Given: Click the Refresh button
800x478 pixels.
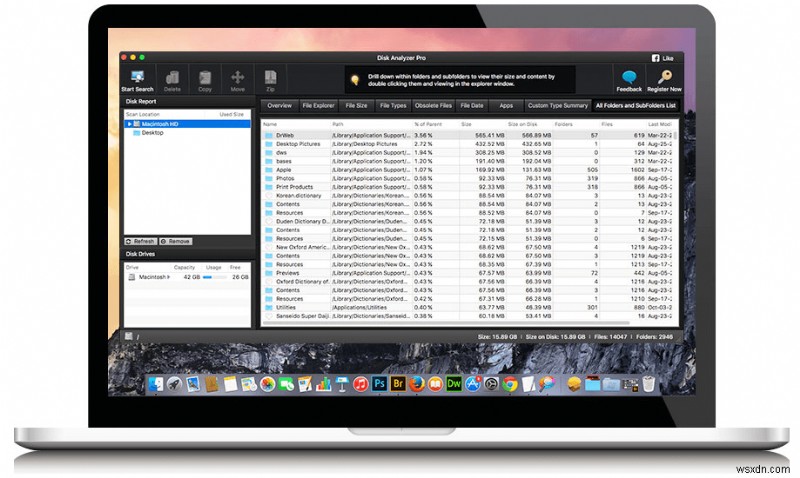Looking at the screenshot, I should (141, 241).
